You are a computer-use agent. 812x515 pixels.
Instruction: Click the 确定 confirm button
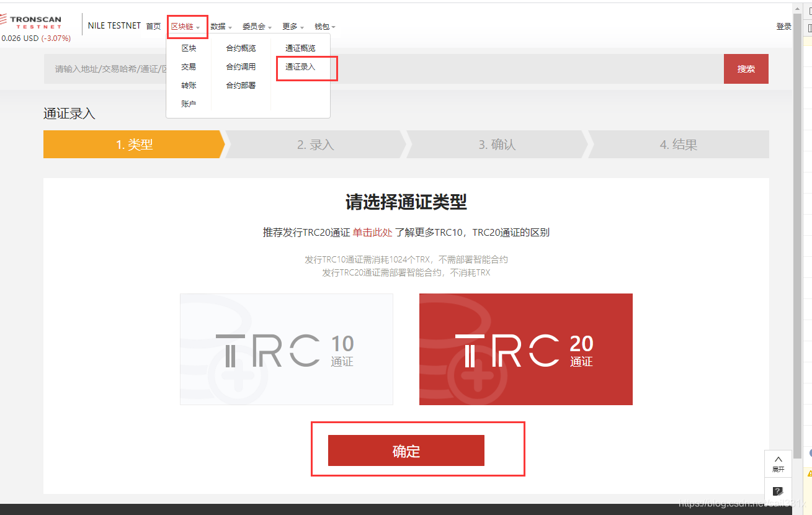tap(406, 450)
